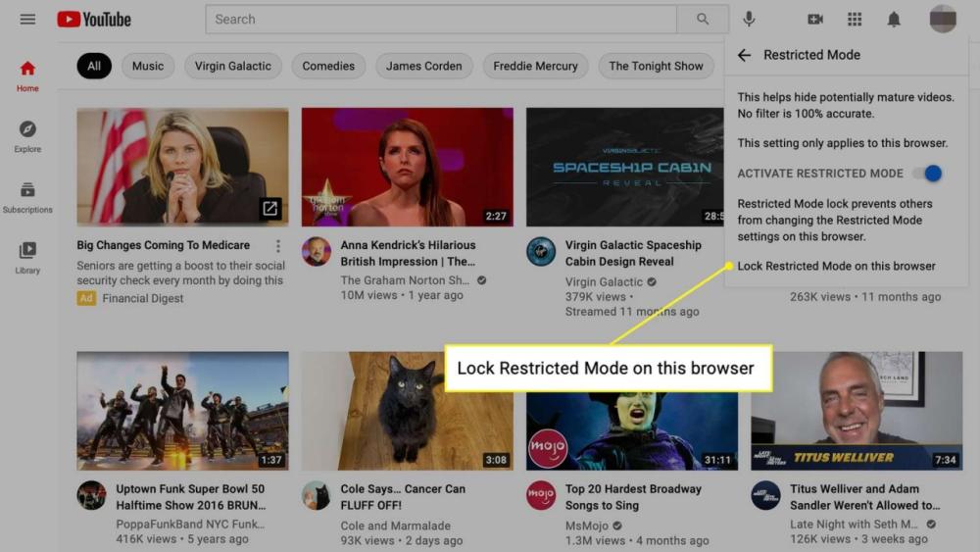The image size is (980, 552).
Task: Select the James Corden filter chip
Action: [x=423, y=67]
